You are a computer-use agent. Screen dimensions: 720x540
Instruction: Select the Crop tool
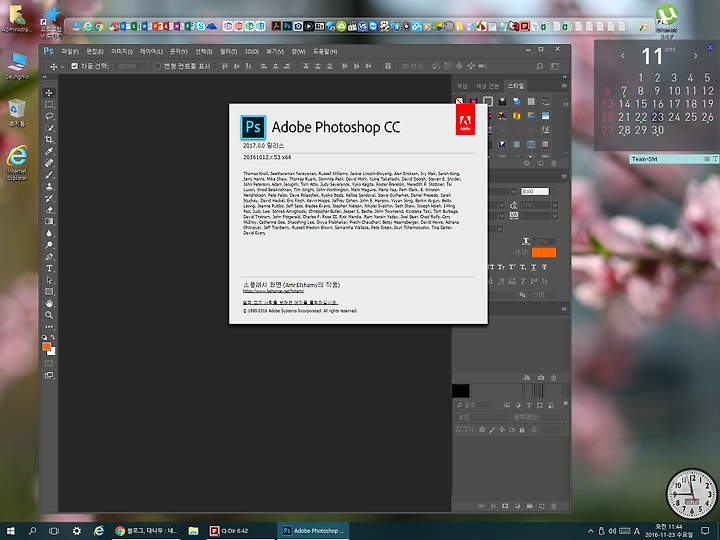tap(49, 140)
